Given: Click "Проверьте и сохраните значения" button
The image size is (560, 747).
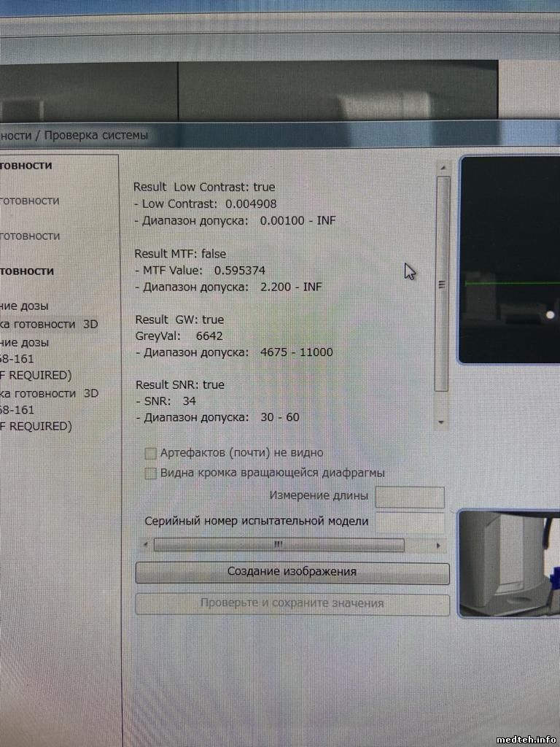Looking at the screenshot, I should 292,604.
